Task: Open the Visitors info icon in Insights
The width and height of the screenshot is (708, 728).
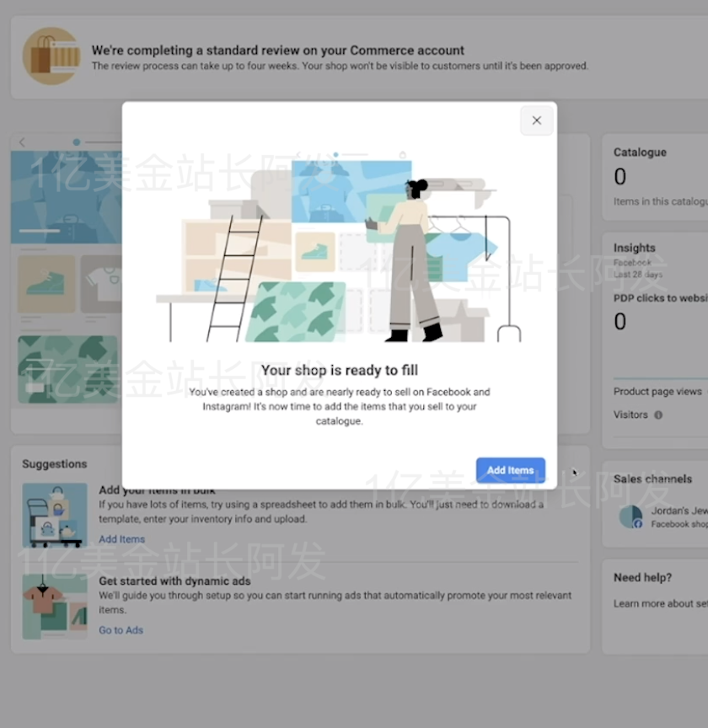Action: [x=657, y=415]
